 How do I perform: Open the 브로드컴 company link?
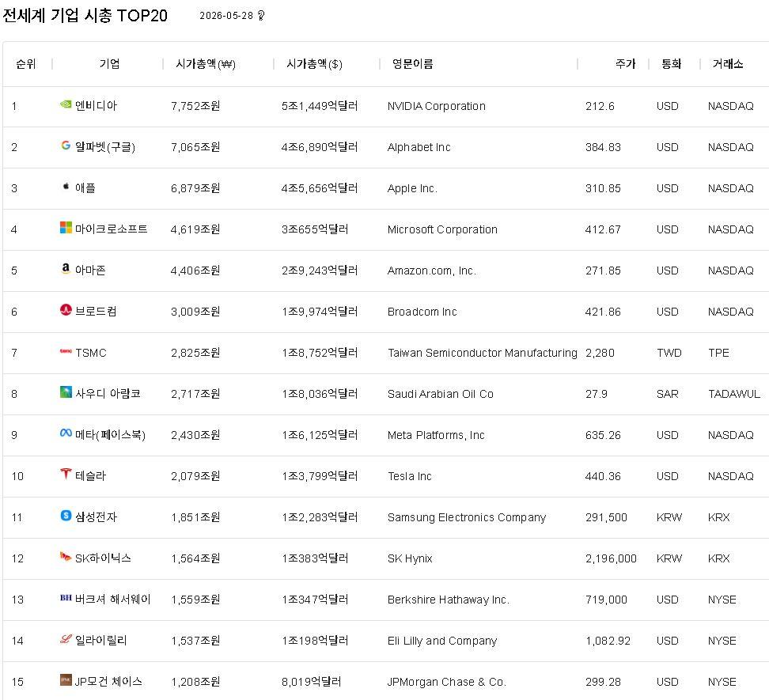96,312
